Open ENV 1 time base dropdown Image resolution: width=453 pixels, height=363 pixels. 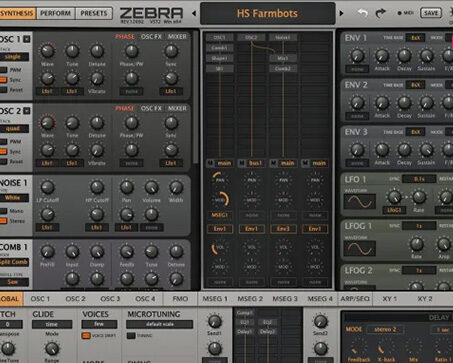click(415, 38)
